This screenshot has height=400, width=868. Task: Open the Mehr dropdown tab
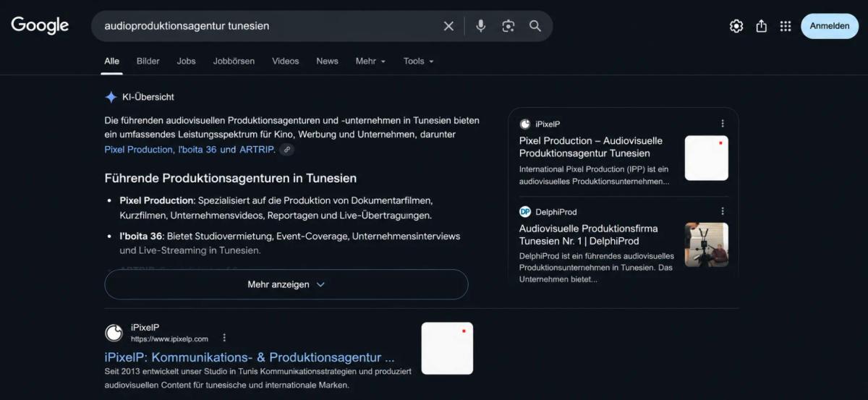(x=370, y=61)
